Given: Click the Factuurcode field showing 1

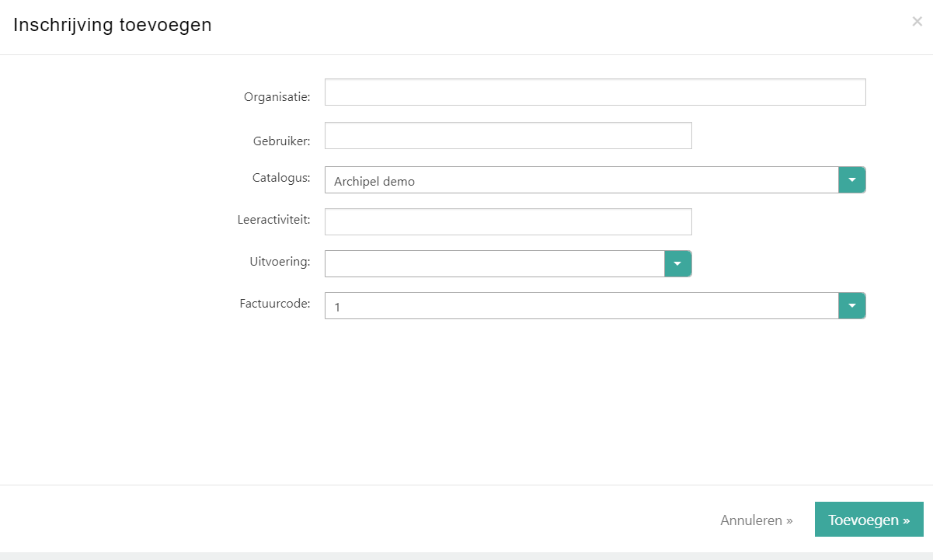Looking at the screenshot, I should [581, 306].
